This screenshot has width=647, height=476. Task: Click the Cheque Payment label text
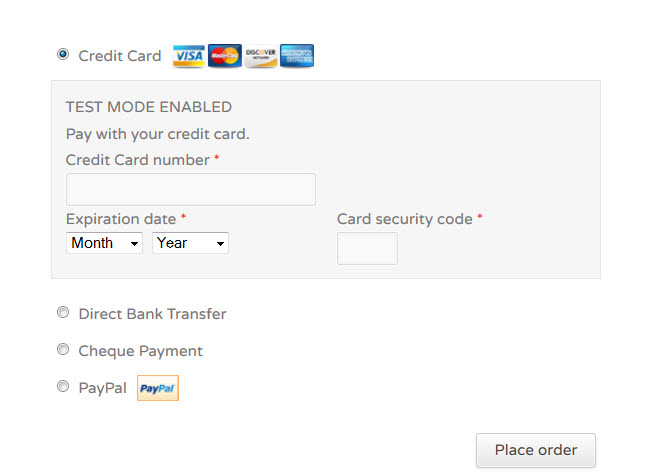pyautogui.click(x=140, y=351)
